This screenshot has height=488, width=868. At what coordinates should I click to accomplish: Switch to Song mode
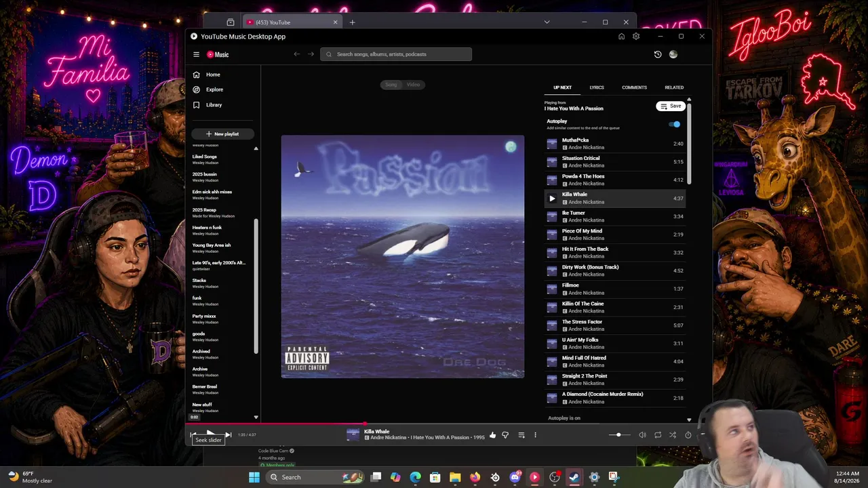[x=391, y=85]
